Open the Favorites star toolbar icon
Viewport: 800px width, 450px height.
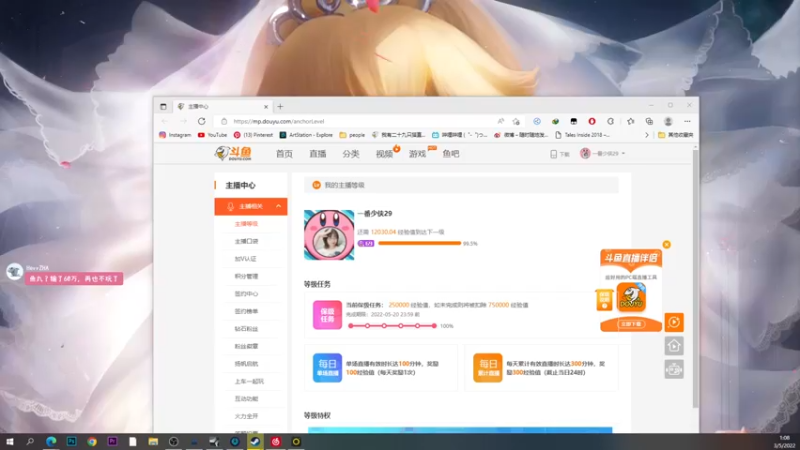(x=631, y=121)
